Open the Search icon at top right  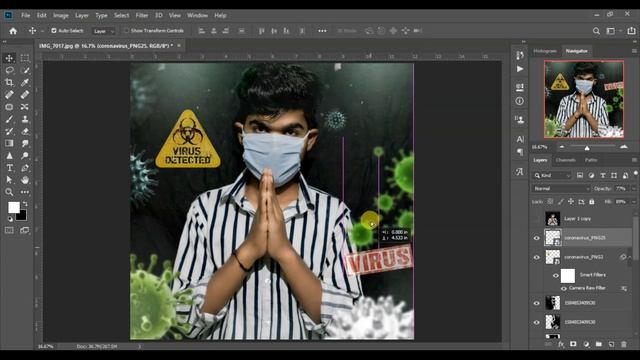pyautogui.click(x=596, y=31)
